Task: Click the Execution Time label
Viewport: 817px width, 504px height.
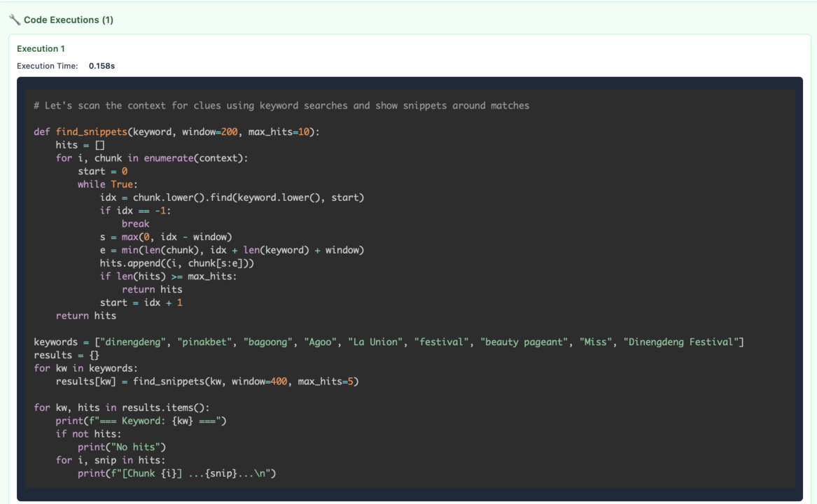Action: tap(47, 66)
